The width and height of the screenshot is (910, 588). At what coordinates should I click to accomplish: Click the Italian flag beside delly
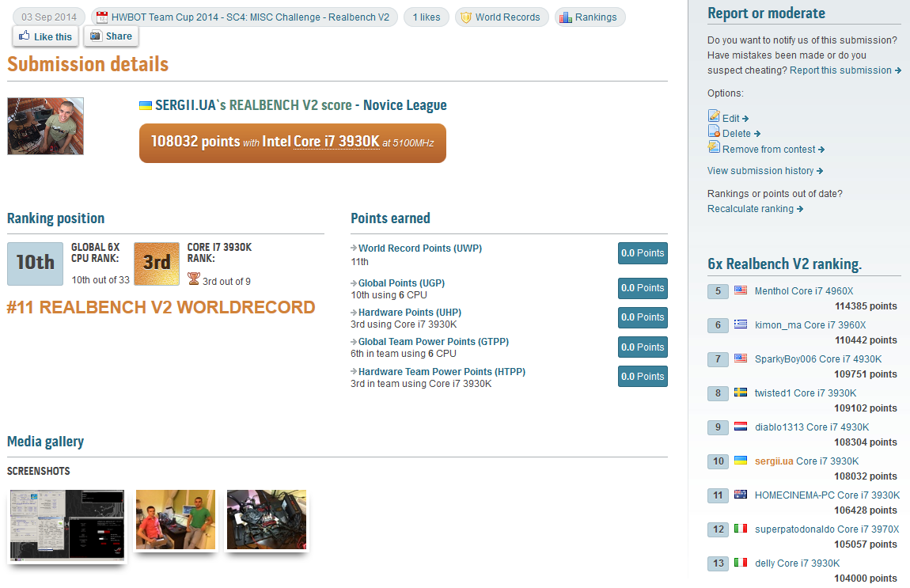coord(741,563)
